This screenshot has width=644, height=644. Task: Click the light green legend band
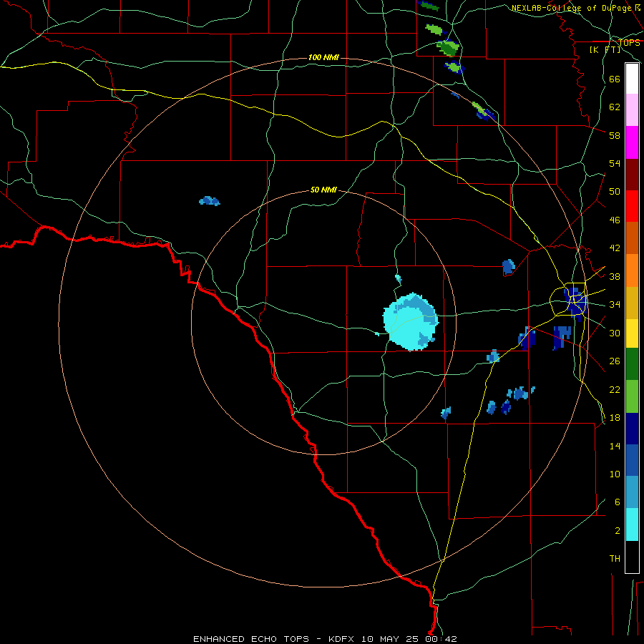click(x=632, y=396)
